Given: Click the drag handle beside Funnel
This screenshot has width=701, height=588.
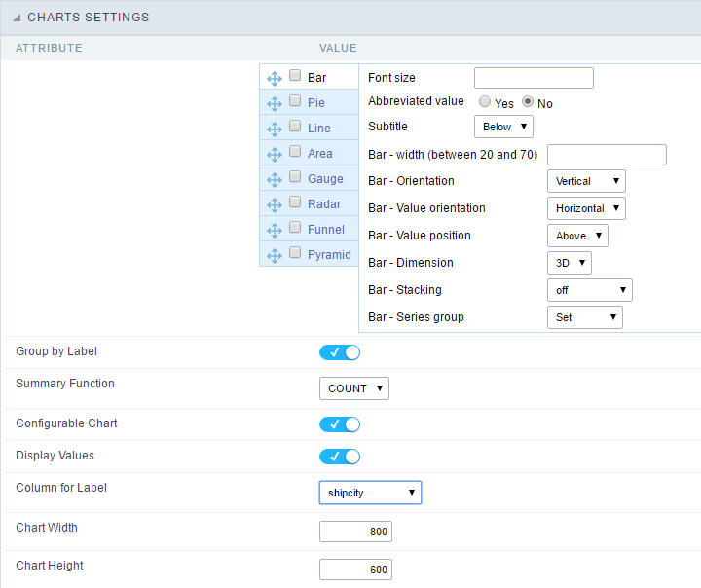Looking at the screenshot, I should 275,230.
